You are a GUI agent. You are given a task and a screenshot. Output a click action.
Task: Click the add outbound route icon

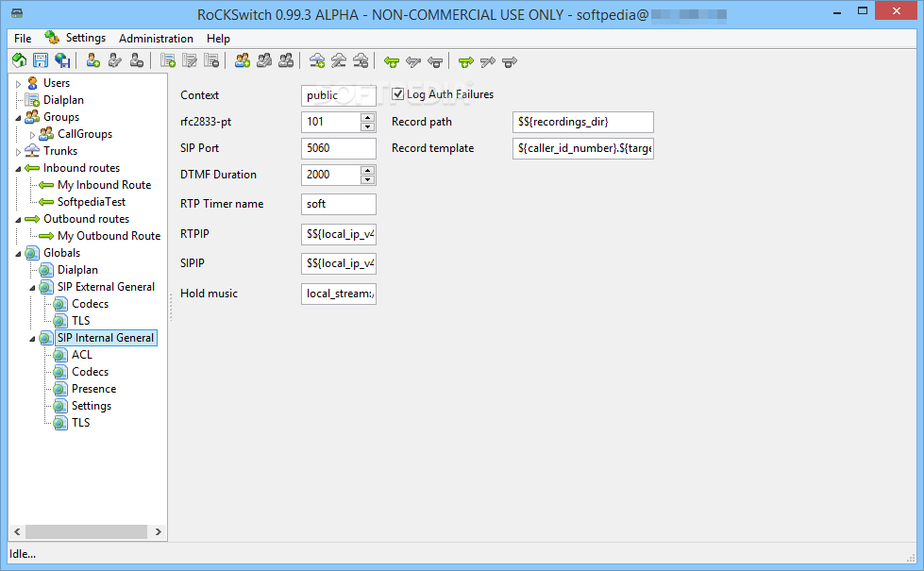pyautogui.click(x=466, y=61)
